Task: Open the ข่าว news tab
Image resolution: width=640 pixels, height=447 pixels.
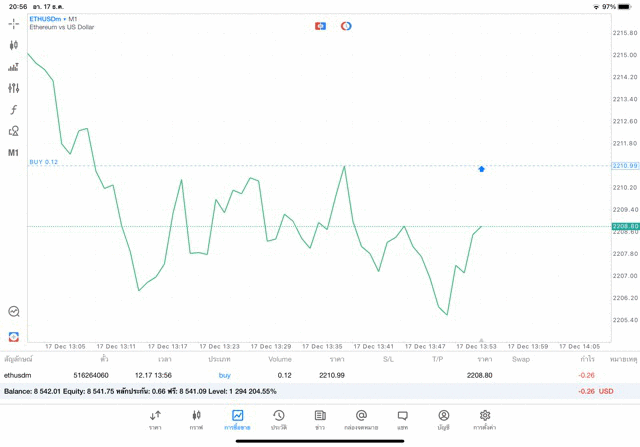Action: click(320, 419)
